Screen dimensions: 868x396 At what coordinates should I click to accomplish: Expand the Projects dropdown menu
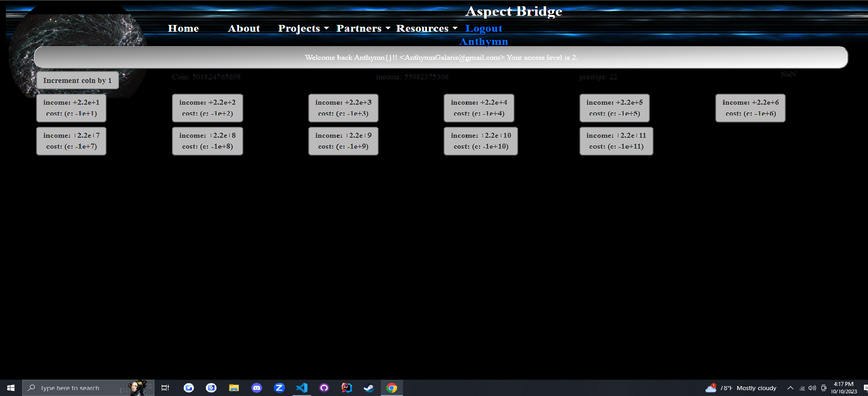tap(303, 29)
